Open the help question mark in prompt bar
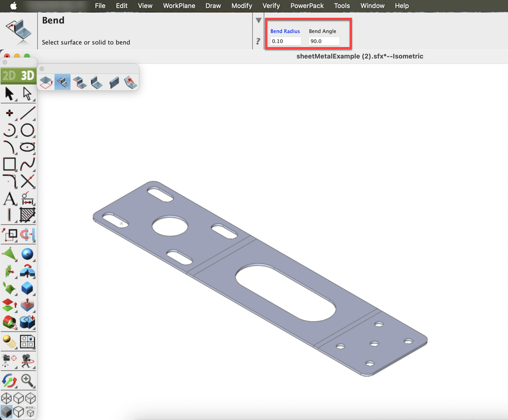Image resolution: width=508 pixels, height=420 pixels. tap(259, 42)
